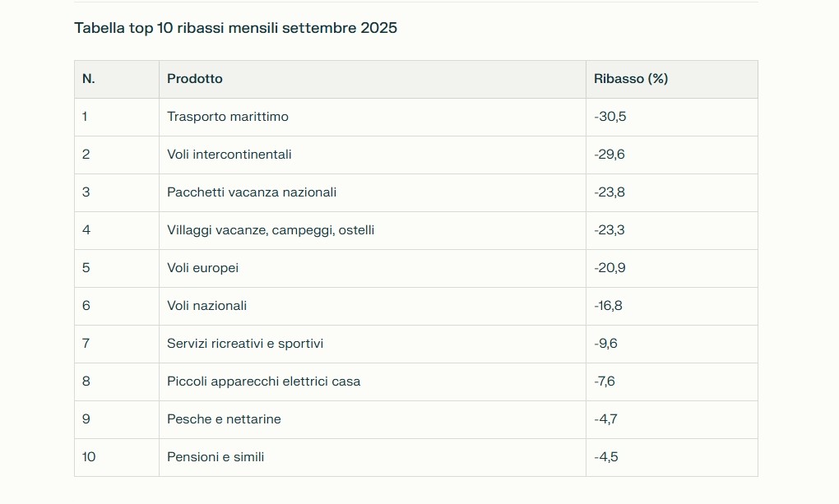The width and height of the screenshot is (839, 504).
Task: Click the -20,9 percentage value
Action: [610, 268]
